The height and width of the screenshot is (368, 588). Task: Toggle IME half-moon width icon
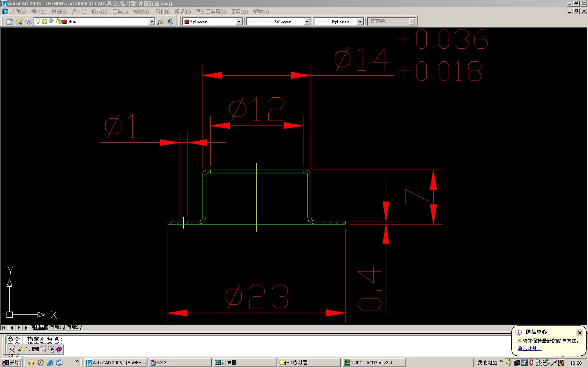pos(20,349)
